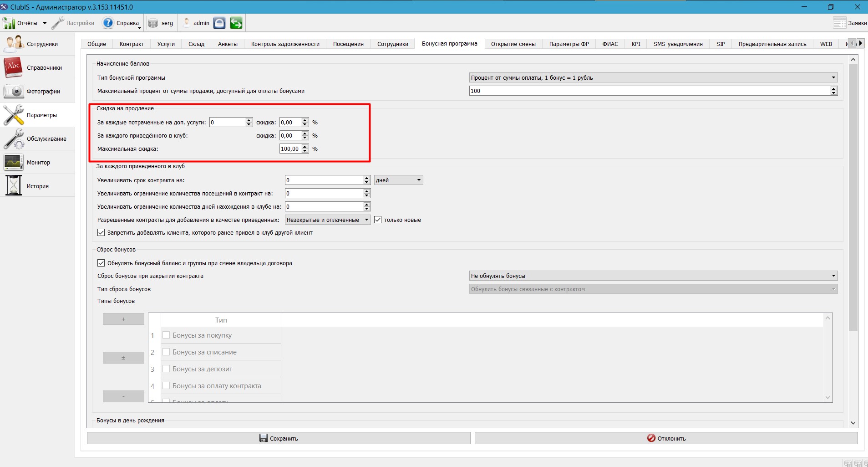Viewport: 868px width, 467px height.
Task: Expand Тип бонусной программы dropdown
Action: pyautogui.click(x=653, y=77)
